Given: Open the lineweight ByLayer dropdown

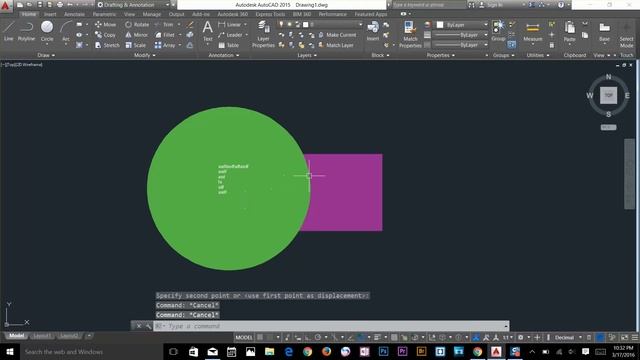Looking at the screenshot, I should click(461, 35).
